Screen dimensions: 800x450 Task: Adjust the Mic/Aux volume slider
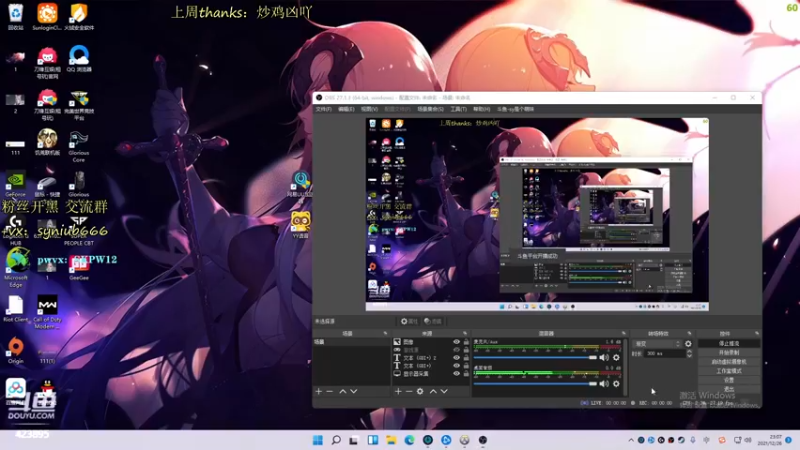point(535,358)
